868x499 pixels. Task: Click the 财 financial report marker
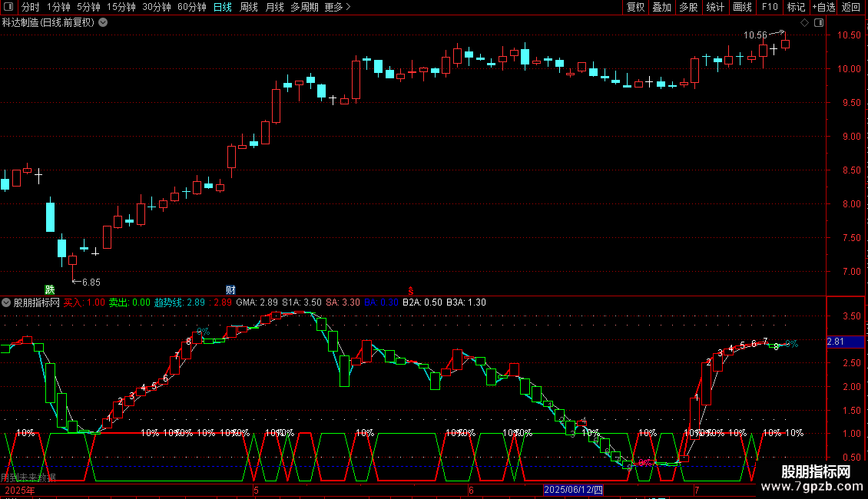[231, 289]
